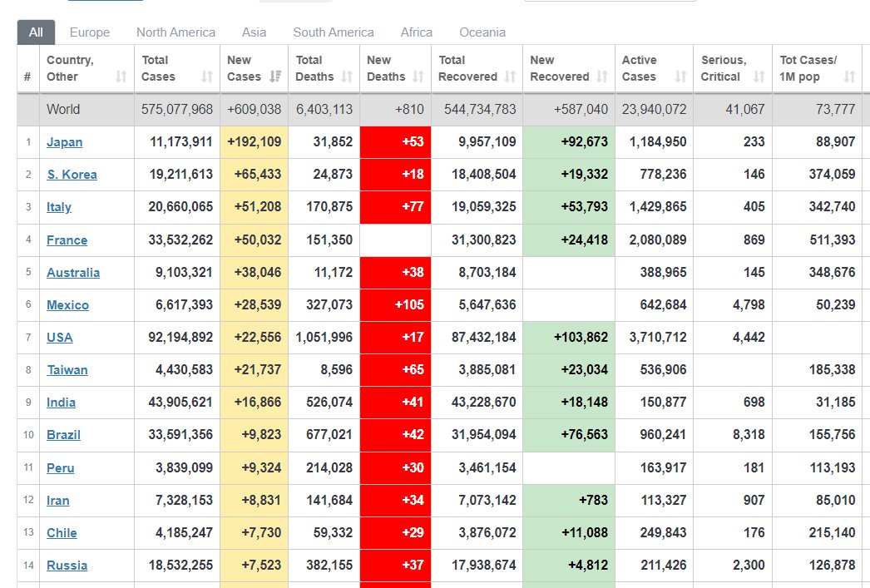Select S. Korea cases per million 374,059
The width and height of the screenshot is (870, 588).
832,174
